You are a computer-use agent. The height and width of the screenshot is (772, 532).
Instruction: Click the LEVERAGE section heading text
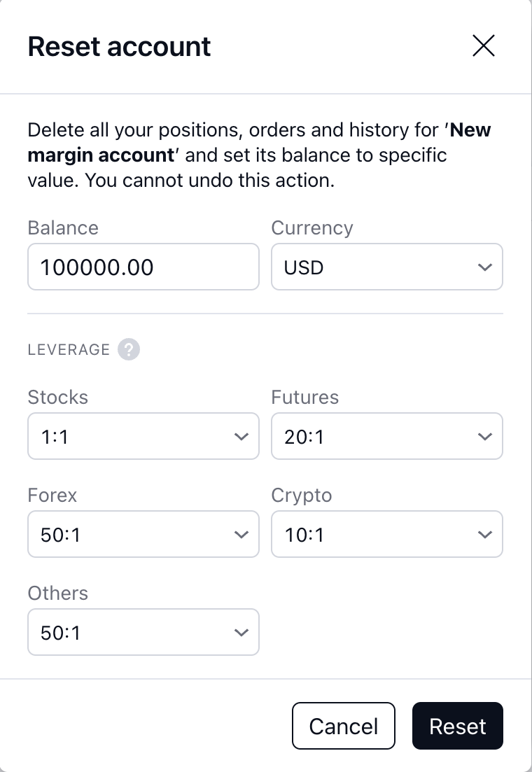coord(69,349)
